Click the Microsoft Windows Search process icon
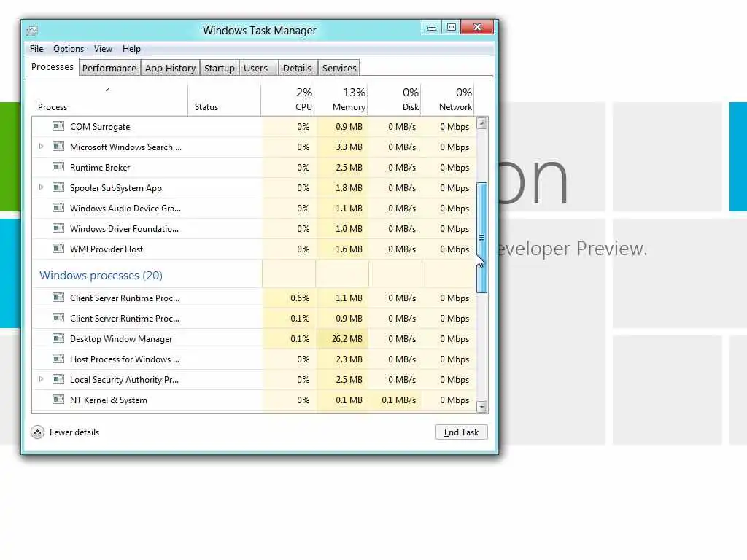 pyautogui.click(x=58, y=147)
